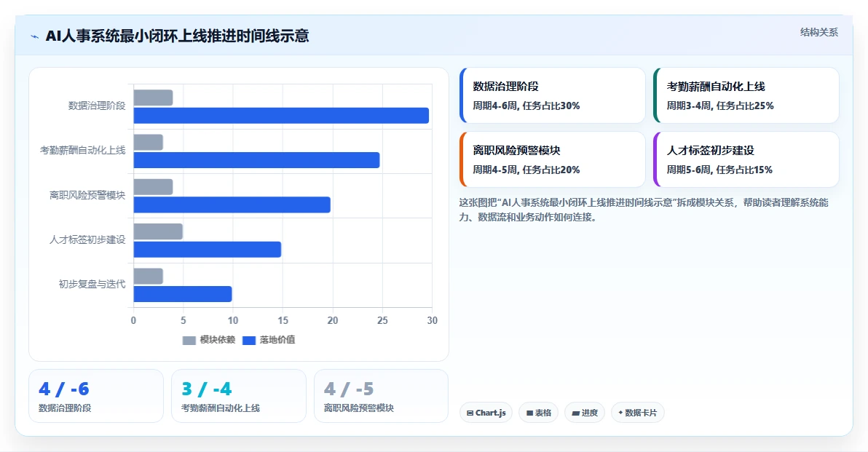
Task: Click the page title AI人事系统最小闭环上线推进时间线示意
Action: 177,36
